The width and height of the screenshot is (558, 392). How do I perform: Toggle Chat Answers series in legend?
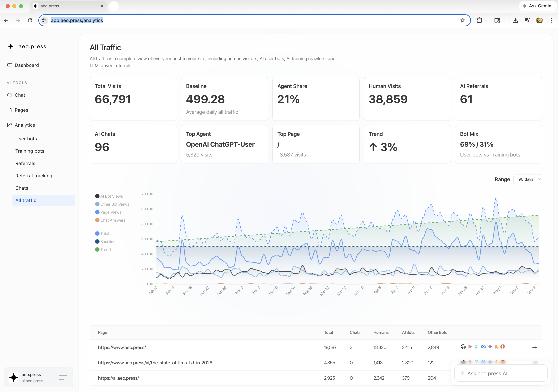point(110,220)
